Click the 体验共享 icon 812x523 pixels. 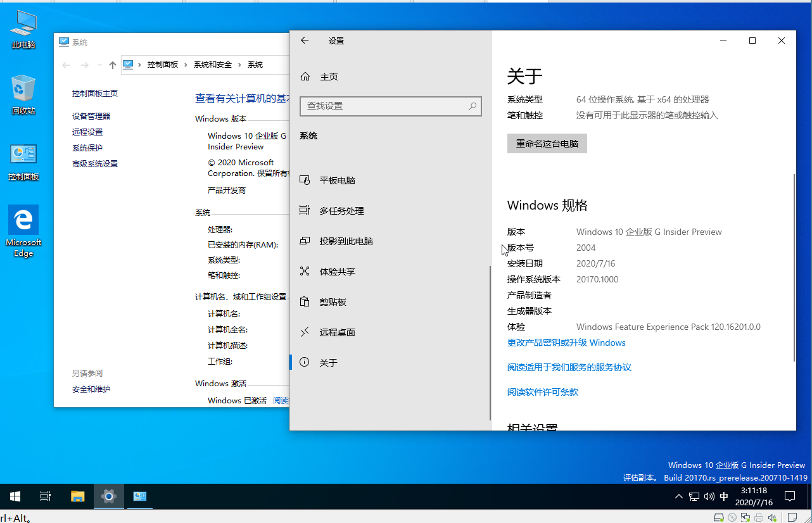point(305,272)
